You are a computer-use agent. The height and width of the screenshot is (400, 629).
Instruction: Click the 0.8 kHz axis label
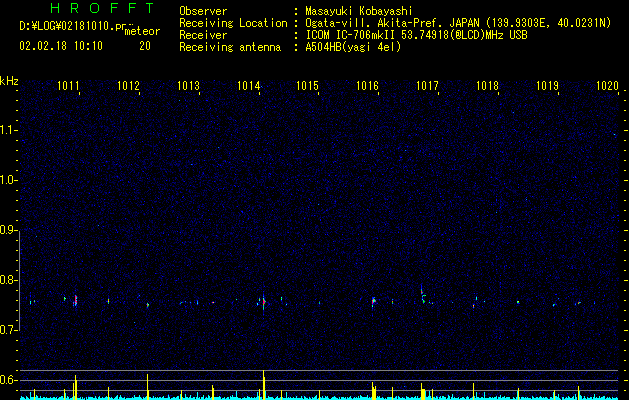coord(8,280)
